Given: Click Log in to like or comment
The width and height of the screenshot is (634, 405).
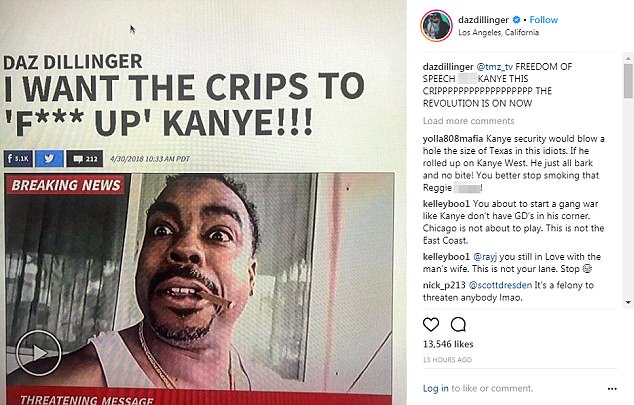Looking at the screenshot, I should 435,388.
